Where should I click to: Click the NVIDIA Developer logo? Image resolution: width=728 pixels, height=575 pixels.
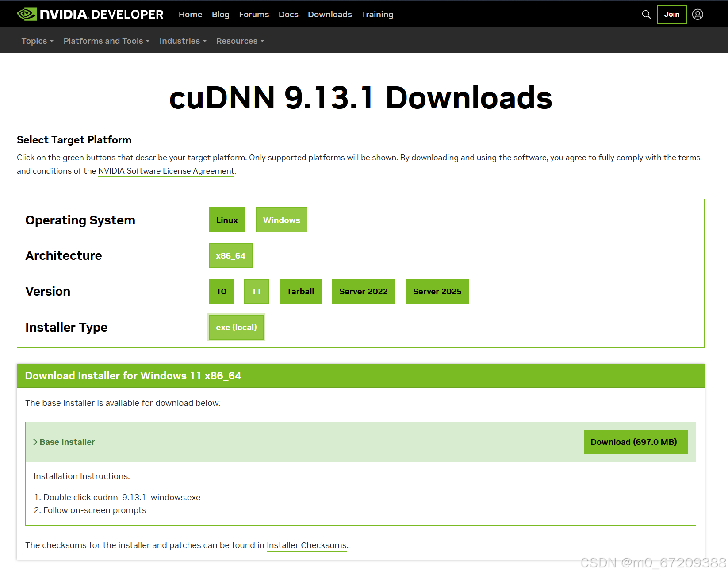[x=90, y=14]
